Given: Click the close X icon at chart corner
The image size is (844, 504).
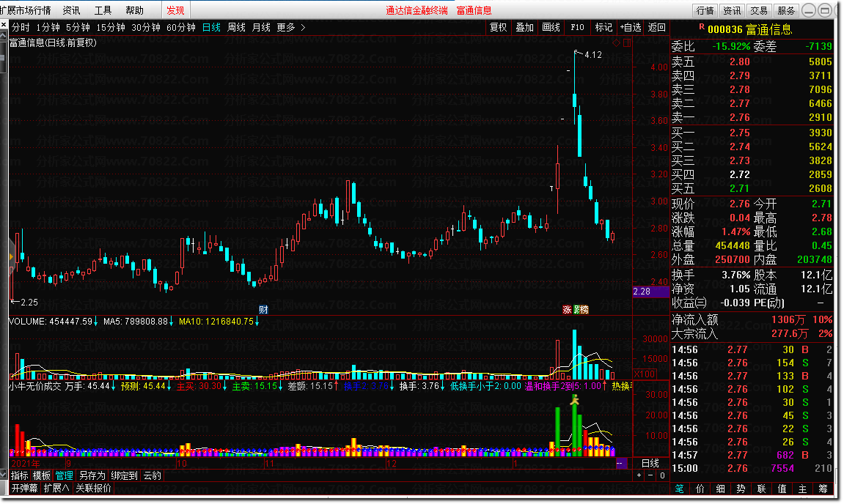Looking at the screenshot, I should point(4,25).
